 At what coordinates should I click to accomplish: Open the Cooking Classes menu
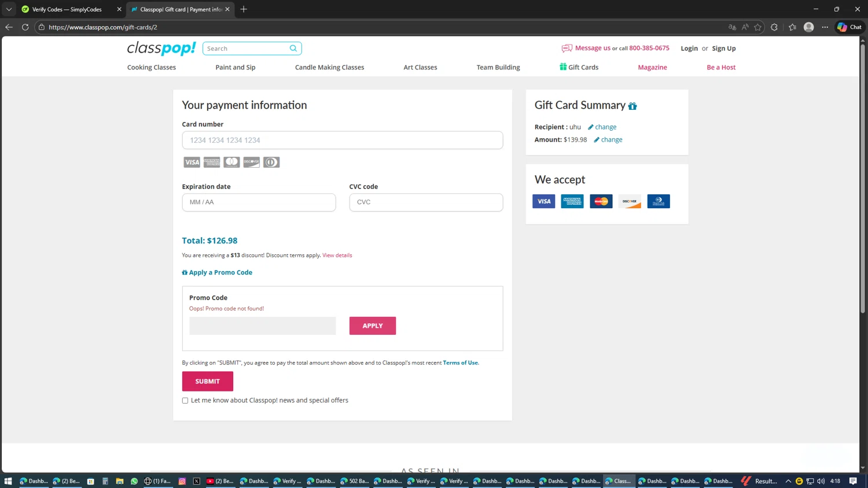(x=152, y=68)
